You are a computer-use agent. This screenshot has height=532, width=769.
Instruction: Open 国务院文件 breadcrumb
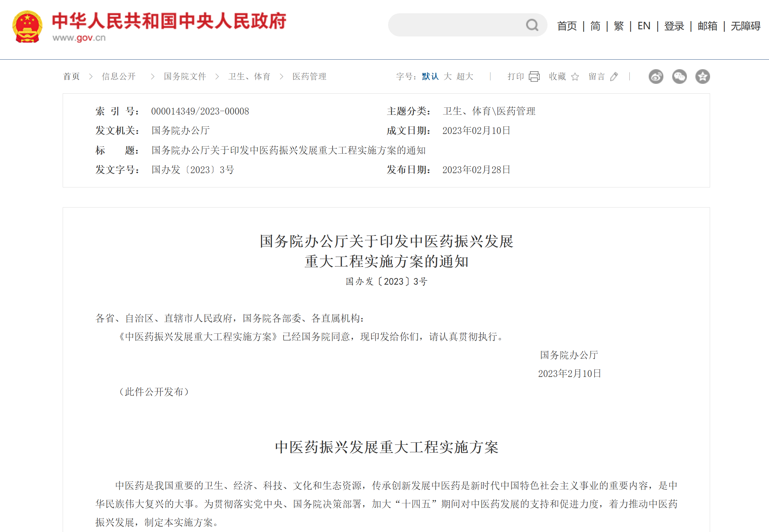(185, 76)
